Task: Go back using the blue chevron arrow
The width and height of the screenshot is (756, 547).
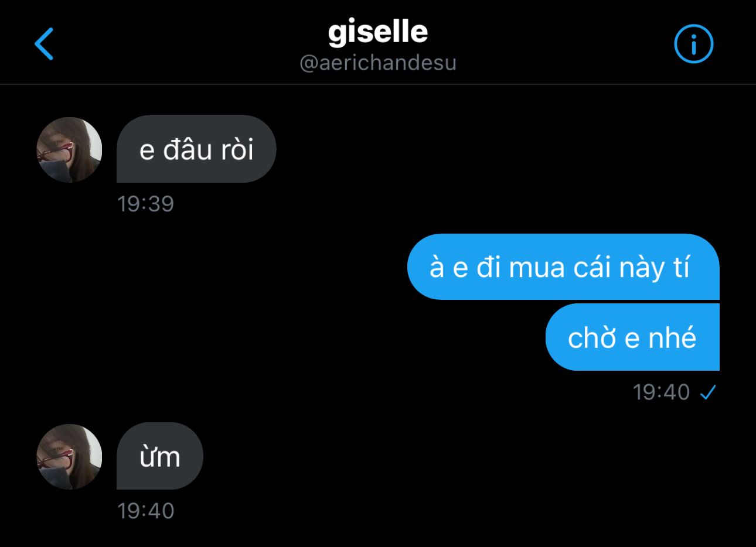Action: coord(45,43)
